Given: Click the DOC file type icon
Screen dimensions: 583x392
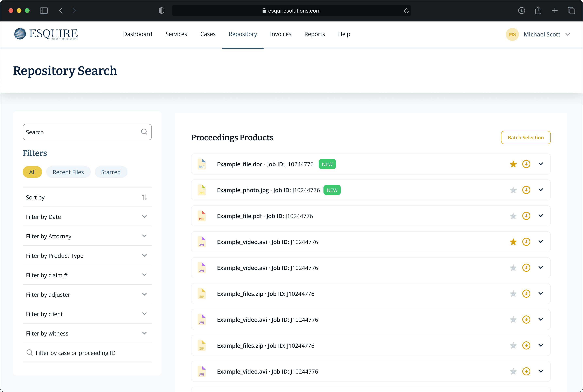Looking at the screenshot, I should pos(202,164).
